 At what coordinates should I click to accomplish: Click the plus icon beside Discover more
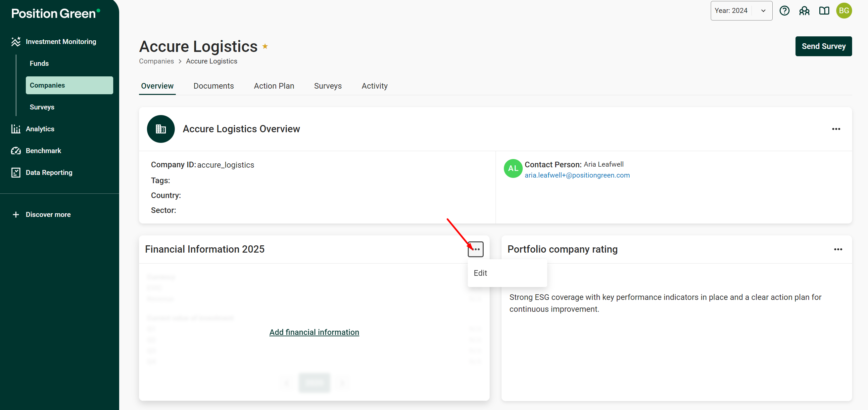point(16,215)
